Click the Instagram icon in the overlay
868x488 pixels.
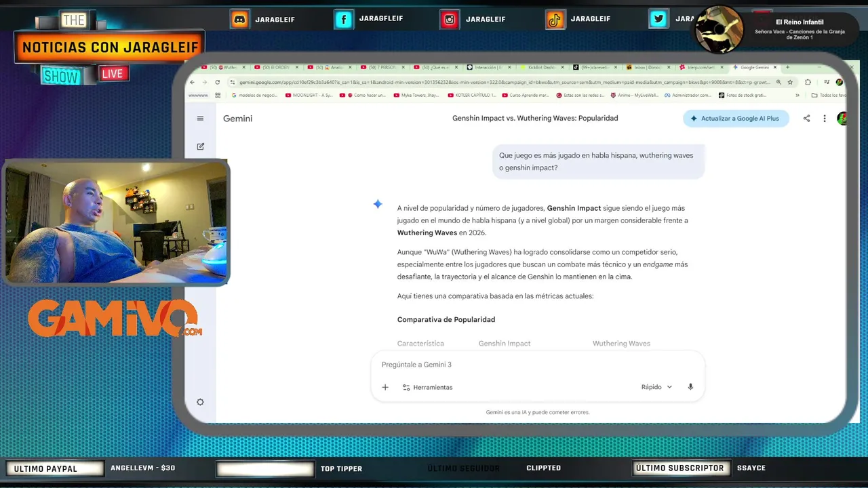pyautogui.click(x=450, y=20)
